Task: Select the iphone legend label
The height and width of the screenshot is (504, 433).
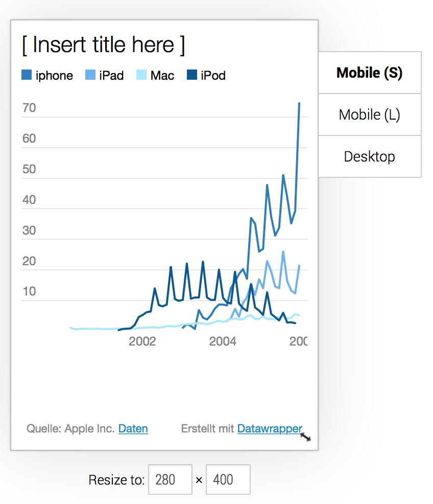Action: pos(54,76)
